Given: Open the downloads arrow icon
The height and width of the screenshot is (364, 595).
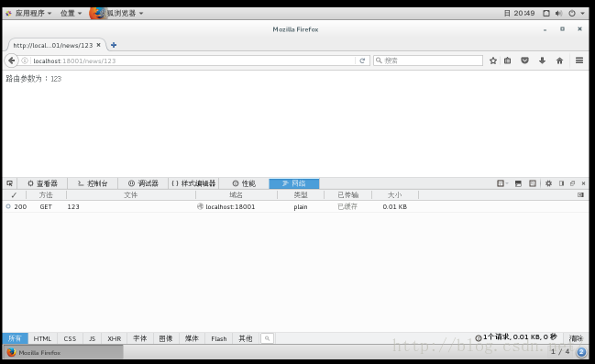Looking at the screenshot, I should pos(542,61).
